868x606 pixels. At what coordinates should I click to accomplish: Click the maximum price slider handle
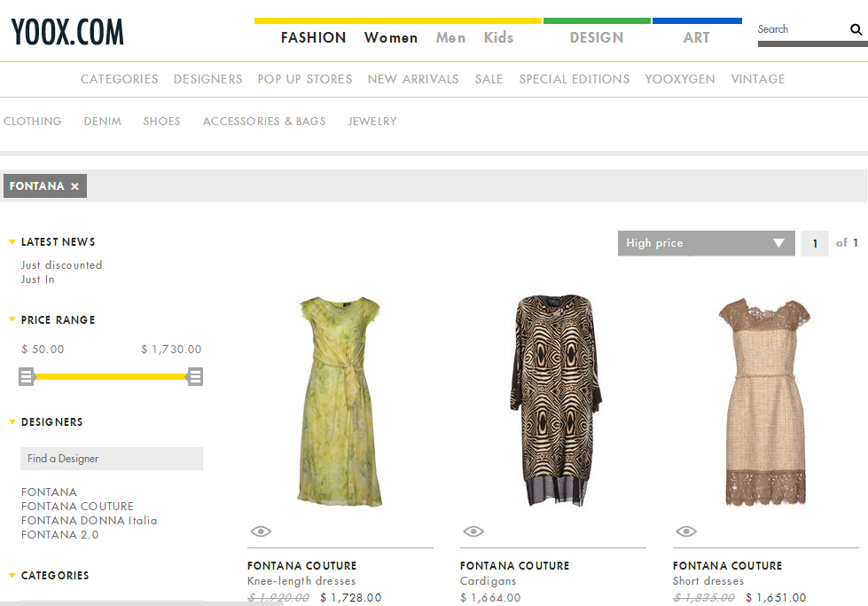(x=195, y=377)
